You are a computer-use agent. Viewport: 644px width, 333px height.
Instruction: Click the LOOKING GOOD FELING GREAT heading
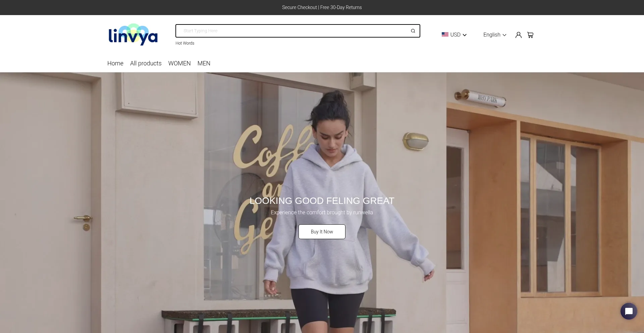(322, 201)
